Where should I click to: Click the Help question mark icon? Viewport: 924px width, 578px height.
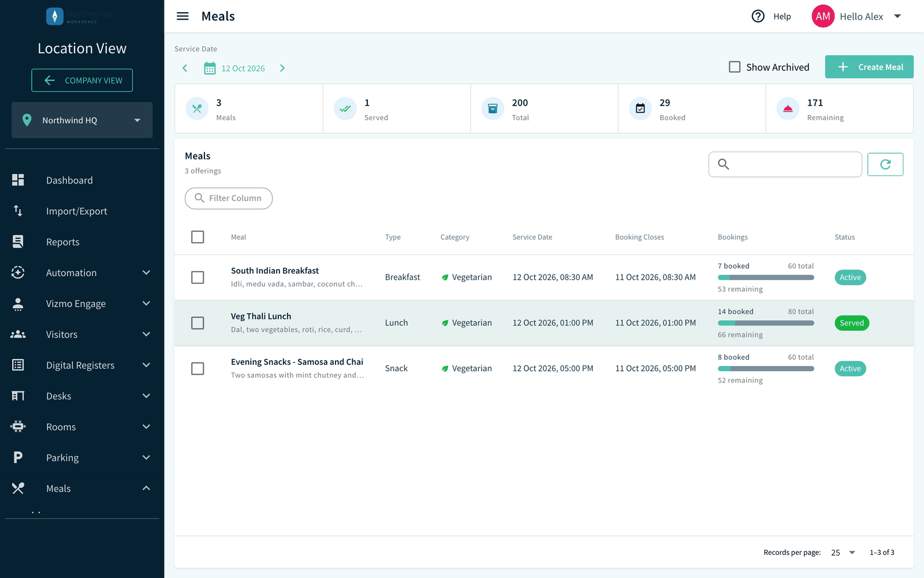pyautogui.click(x=758, y=16)
